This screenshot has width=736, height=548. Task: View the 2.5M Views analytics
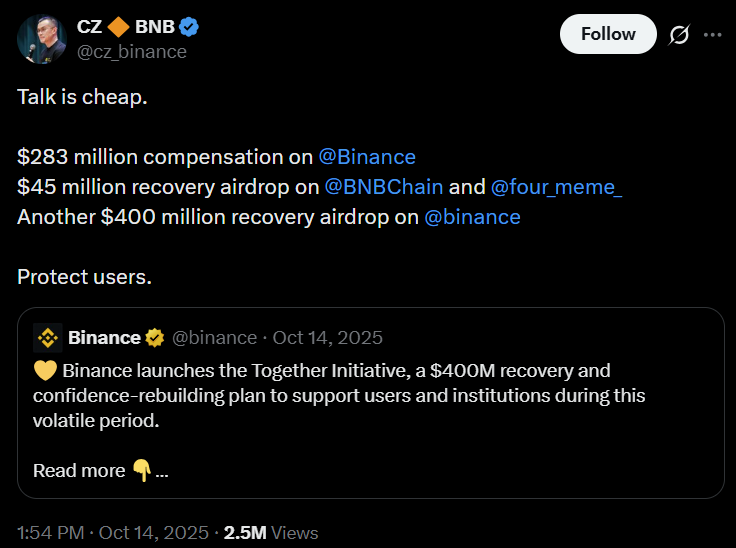point(271,533)
